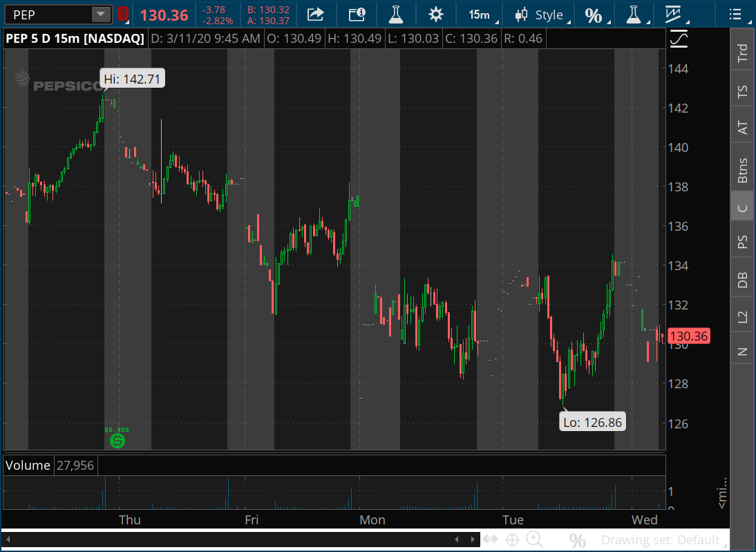Click the percent change -2.82% value
The height and width of the screenshot is (552, 756).
[x=218, y=21]
